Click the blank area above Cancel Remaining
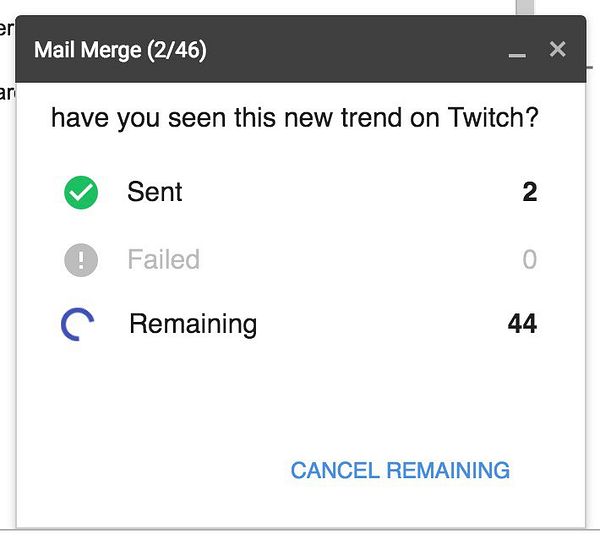Screen dimensions: 600x539 click(400, 400)
